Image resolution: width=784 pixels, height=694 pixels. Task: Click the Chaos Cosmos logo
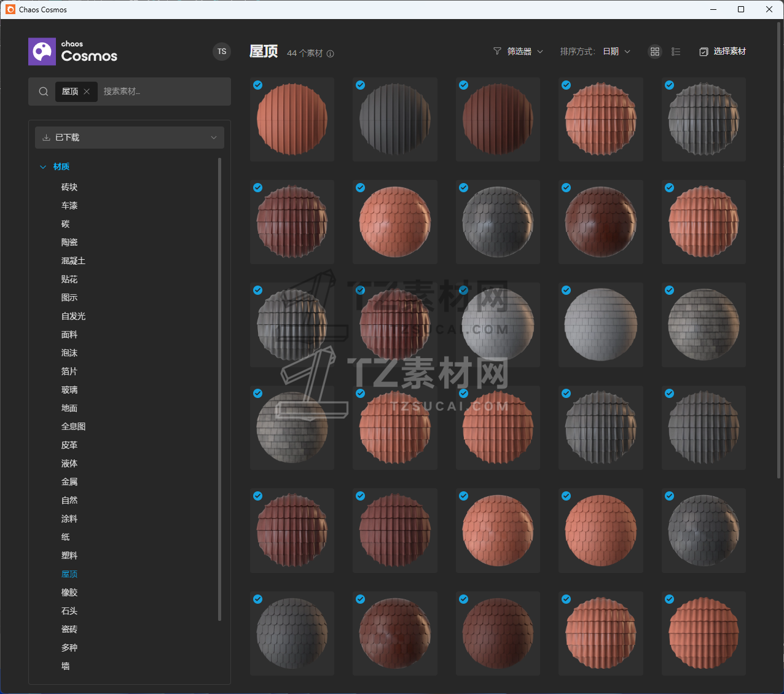tap(73, 52)
